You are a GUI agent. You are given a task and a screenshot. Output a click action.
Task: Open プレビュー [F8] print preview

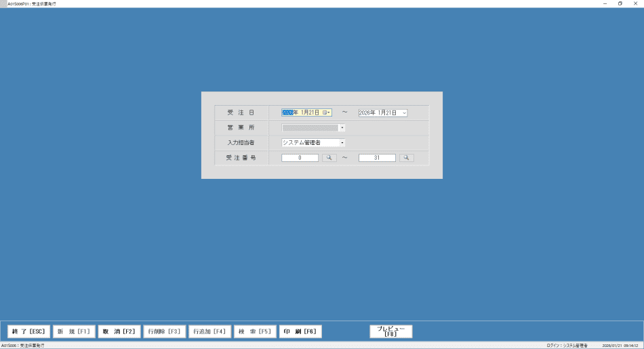click(390, 331)
